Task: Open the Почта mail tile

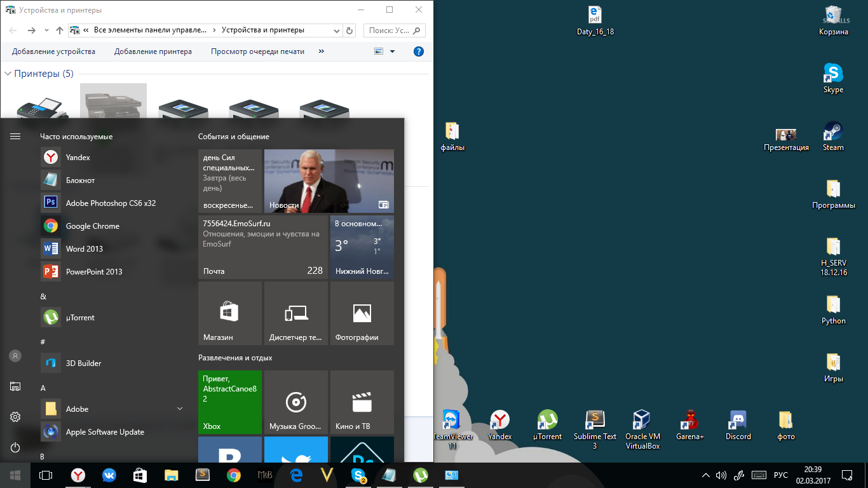Action: 263,247
